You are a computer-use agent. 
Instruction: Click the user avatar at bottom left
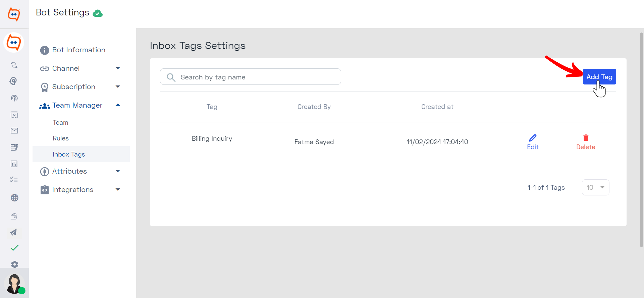[x=14, y=284]
